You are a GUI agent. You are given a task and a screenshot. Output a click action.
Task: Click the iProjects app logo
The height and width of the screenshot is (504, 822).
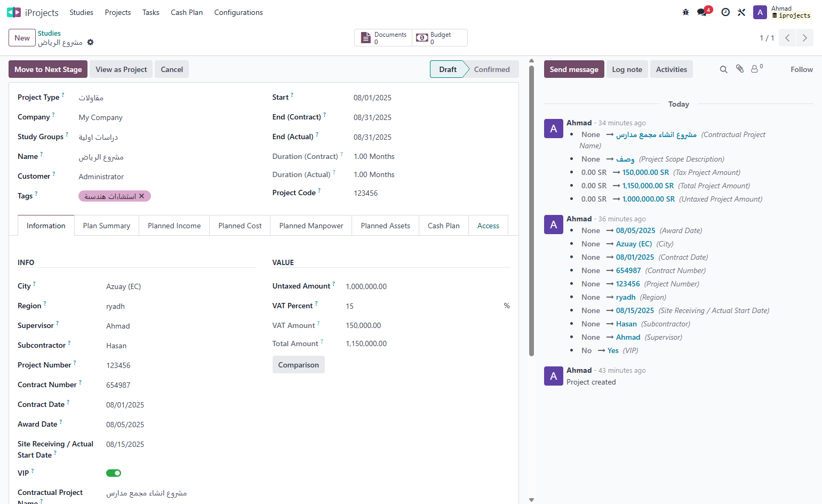pyautogui.click(x=14, y=12)
